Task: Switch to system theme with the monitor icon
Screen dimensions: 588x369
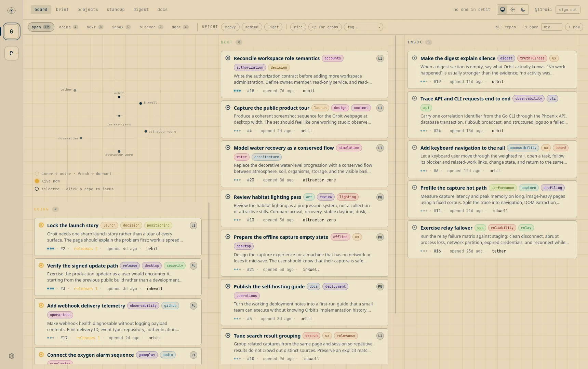Action: tap(503, 10)
